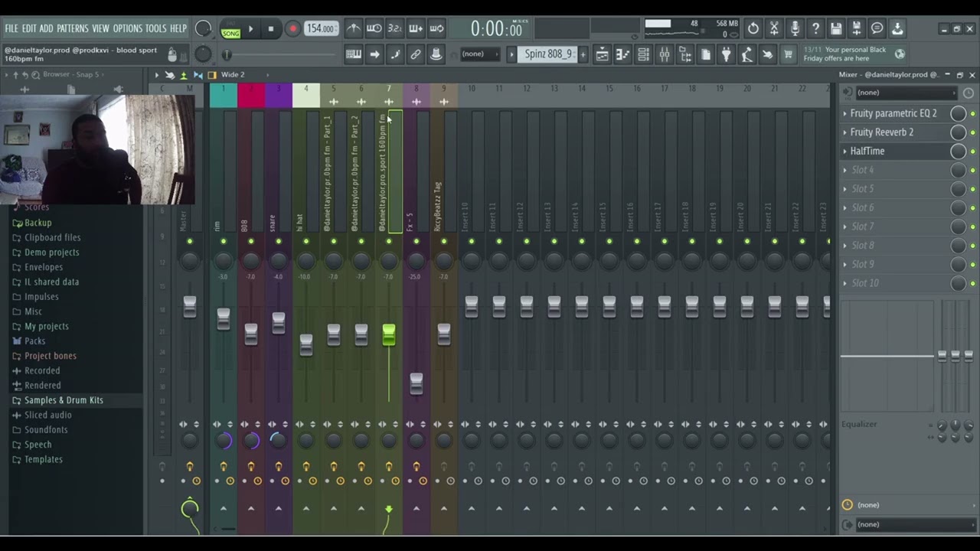Click the 154.000 tempo field
The image size is (980, 551).
click(x=321, y=28)
